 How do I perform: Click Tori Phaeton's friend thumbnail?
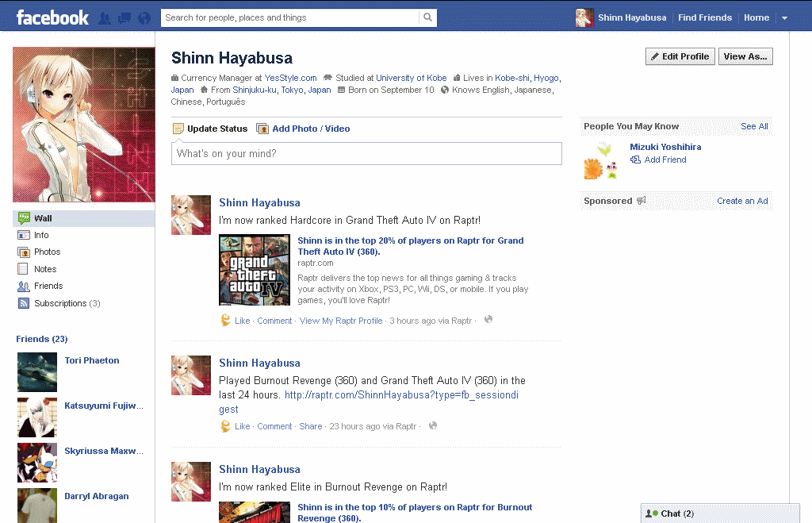[37, 372]
